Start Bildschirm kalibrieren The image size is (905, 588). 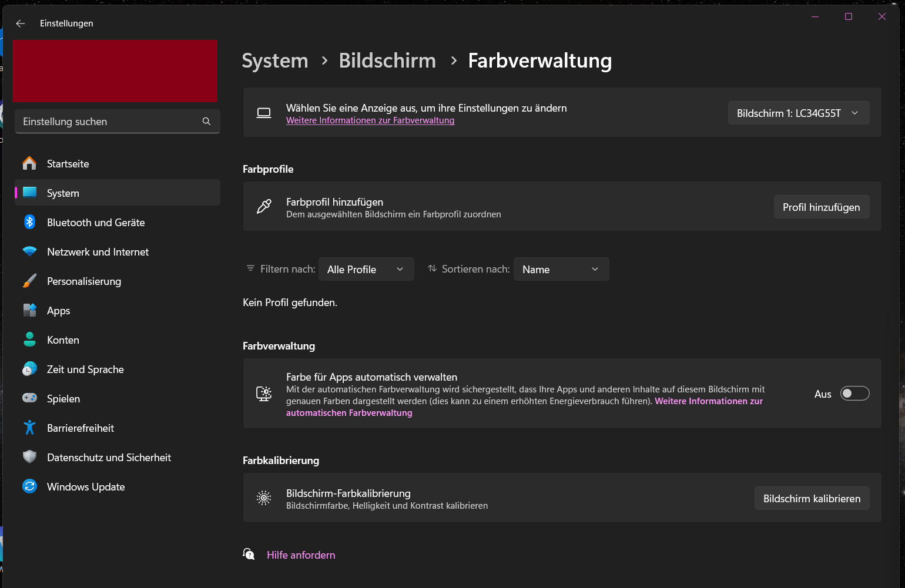point(812,498)
